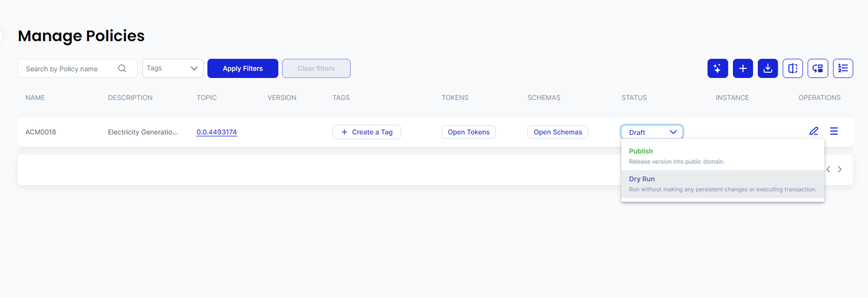Go to previous page with left chevron
This screenshot has width=868, height=298.
click(x=828, y=169)
